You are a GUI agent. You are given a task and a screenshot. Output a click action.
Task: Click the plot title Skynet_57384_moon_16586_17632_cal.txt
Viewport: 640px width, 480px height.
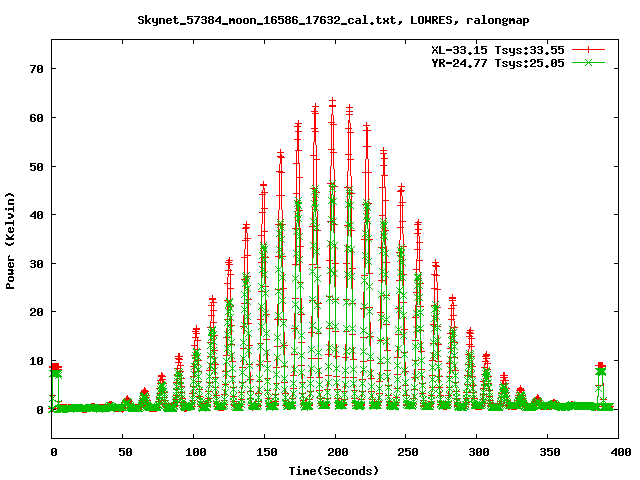267,20
